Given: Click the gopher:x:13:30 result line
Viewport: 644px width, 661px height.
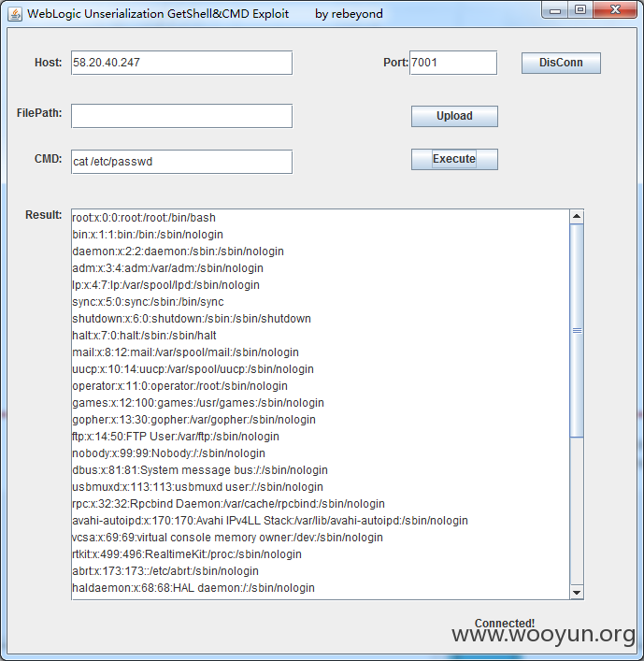Looking at the screenshot, I should click(193, 420).
